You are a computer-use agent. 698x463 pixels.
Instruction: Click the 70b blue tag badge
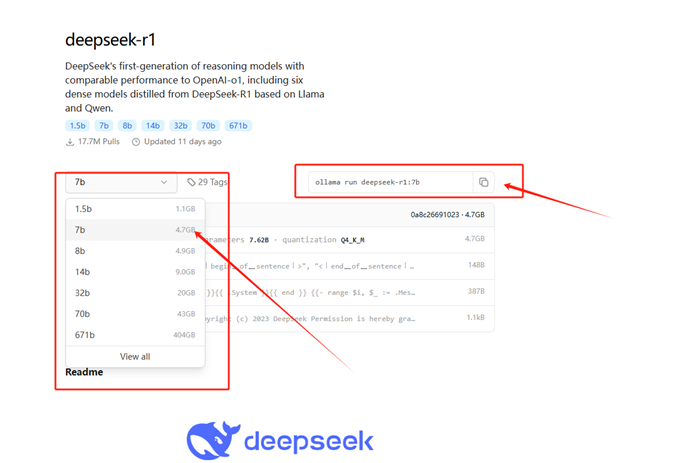click(208, 126)
